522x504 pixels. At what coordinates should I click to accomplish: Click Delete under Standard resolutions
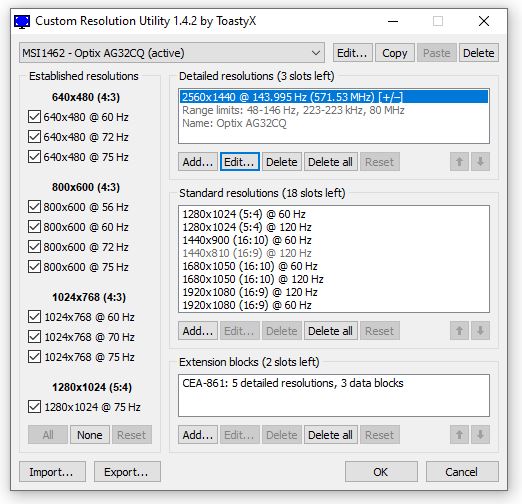pos(282,331)
